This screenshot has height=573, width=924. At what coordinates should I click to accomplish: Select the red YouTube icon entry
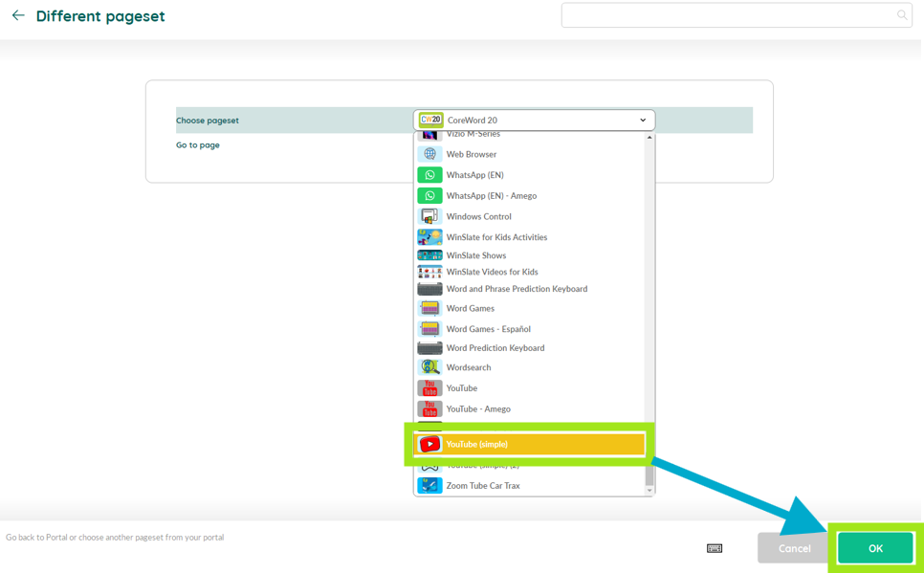429,388
